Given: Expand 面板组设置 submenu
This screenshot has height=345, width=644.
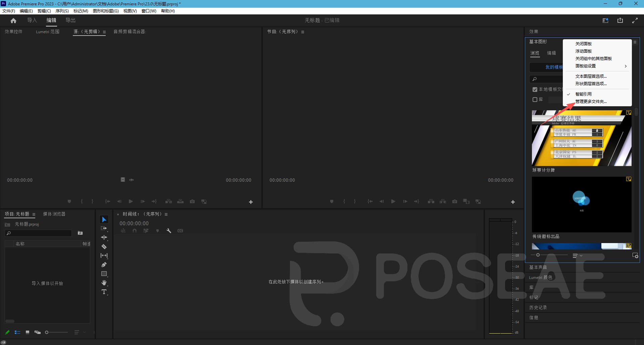Looking at the screenshot, I should click(x=597, y=66).
